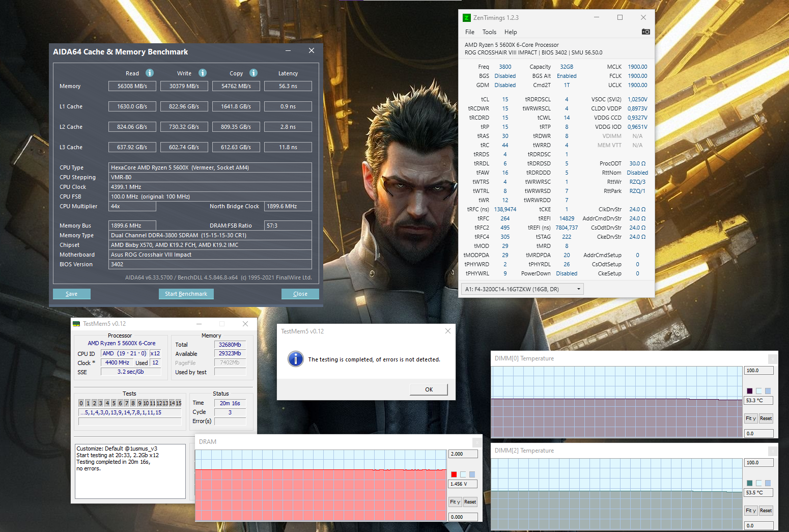
Task: Click the L3 Cache Write value 602.74 GB/s
Action: [x=184, y=147]
